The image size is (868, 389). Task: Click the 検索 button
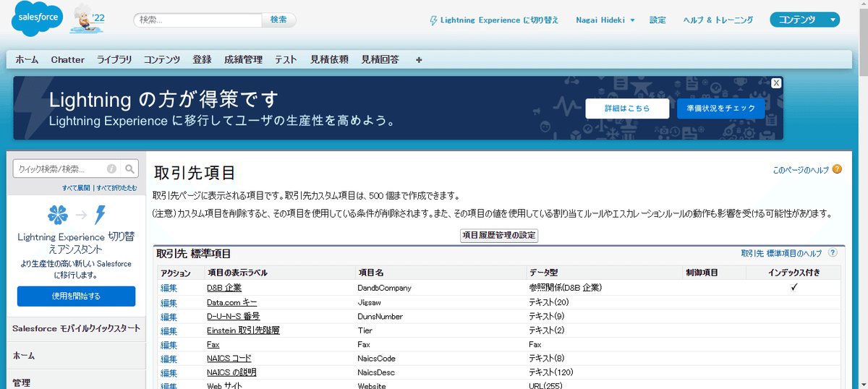coord(278,20)
